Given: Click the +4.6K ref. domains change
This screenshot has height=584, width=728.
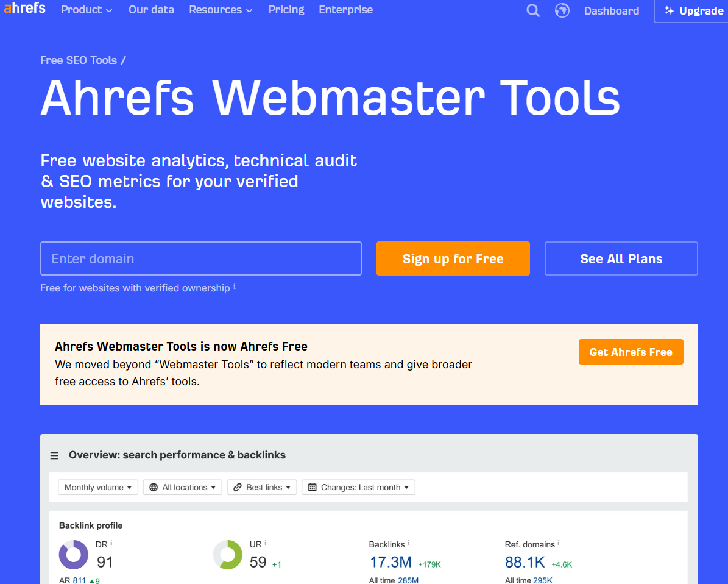Looking at the screenshot, I should (562, 564).
